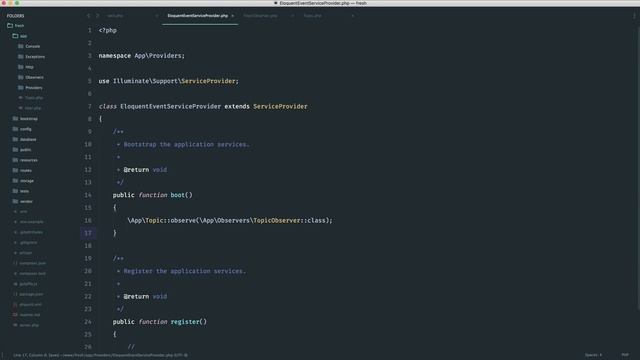640x360 pixels.
Task: Expand the bootstrap folder
Action: pos(25,118)
